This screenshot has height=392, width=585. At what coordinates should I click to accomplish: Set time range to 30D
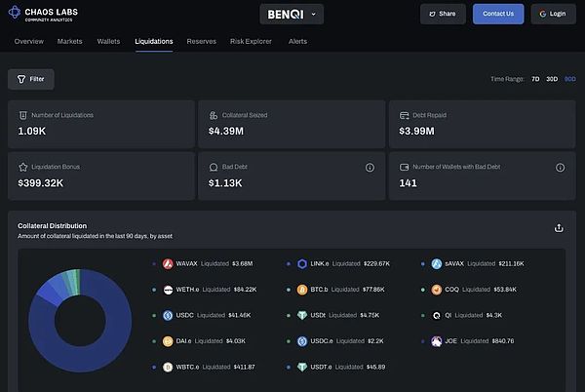click(552, 79)
